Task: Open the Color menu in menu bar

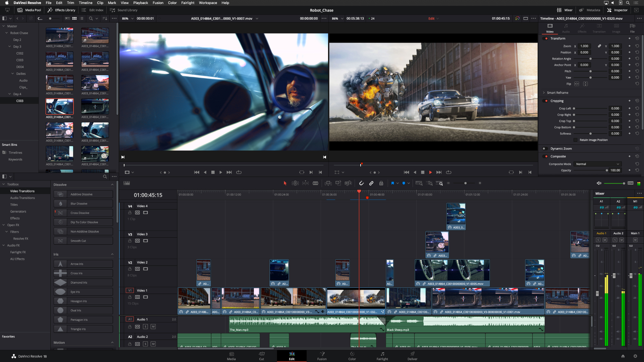Action: click(x=172, y=3)
